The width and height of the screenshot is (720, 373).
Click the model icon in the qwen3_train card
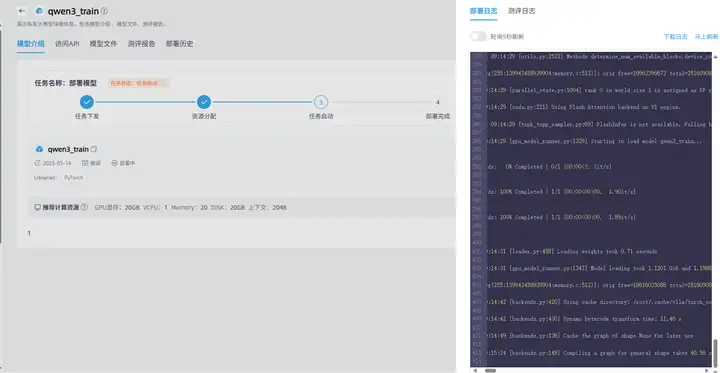pyautogui.click(x=39, y=149)
